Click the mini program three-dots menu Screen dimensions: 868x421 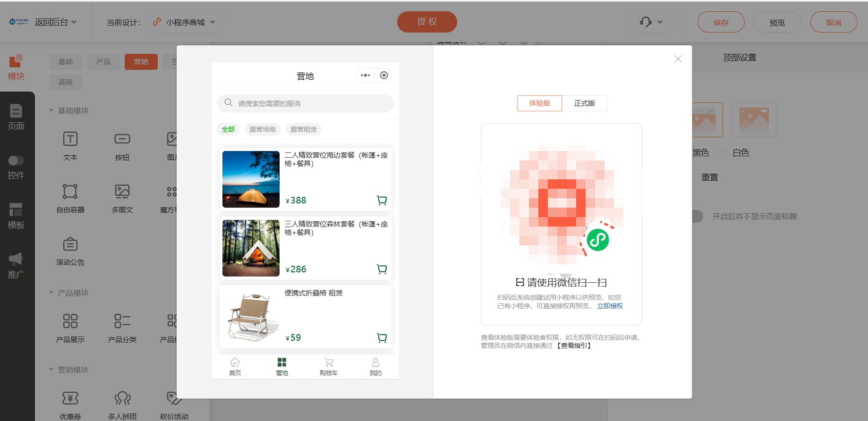tap(366, 75)
